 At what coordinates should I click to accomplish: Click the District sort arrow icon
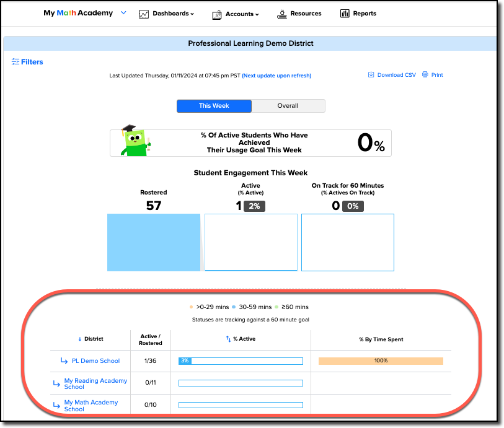80,339
